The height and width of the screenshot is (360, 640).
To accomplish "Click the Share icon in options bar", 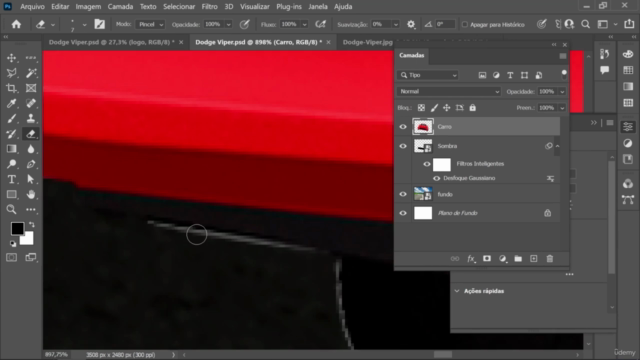I will pyautogui.click(x=629, y=24).
